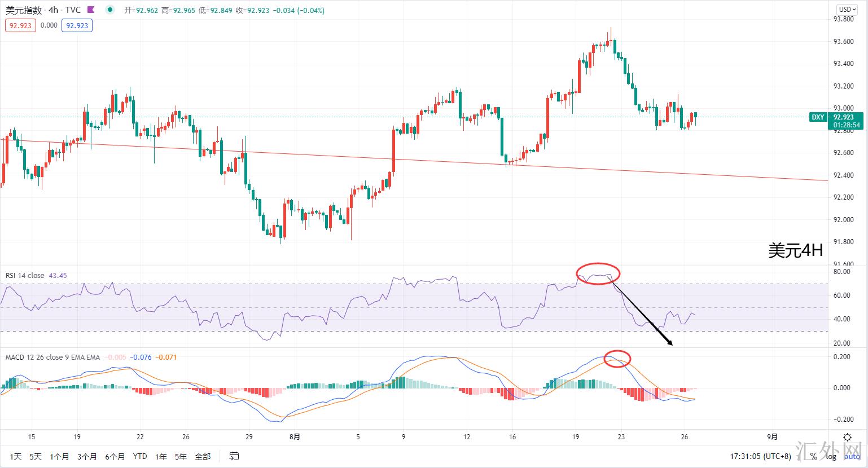Click the RSI 14 close legend
The image size is (868, 468).
[x=25, y=276]
